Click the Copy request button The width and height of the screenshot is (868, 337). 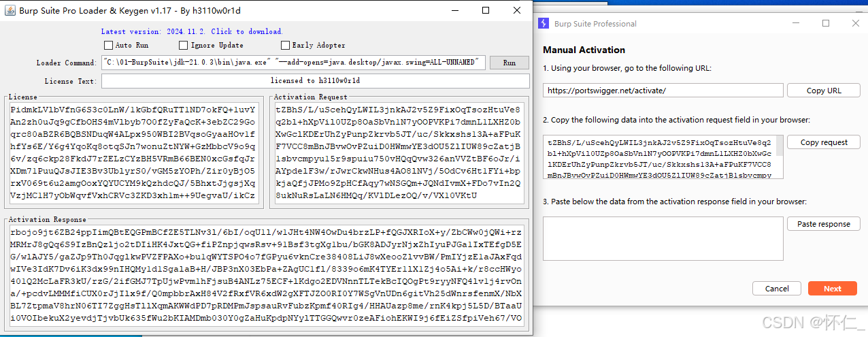coord(824,142)
